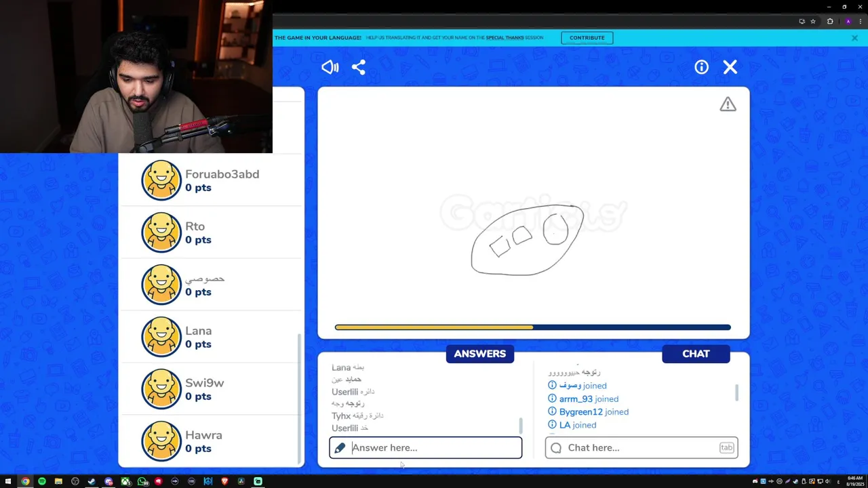Screen dimensions: 868x488
Task: Click the player list scrollbar
Action: coord(299,398)
